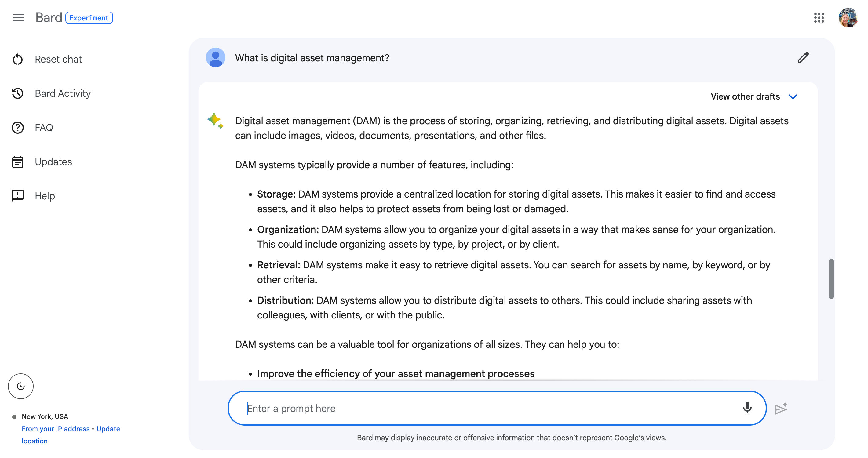Open Help from sidebar
Viewport: 868px width, 458px height.
click(x=45, y=196)
